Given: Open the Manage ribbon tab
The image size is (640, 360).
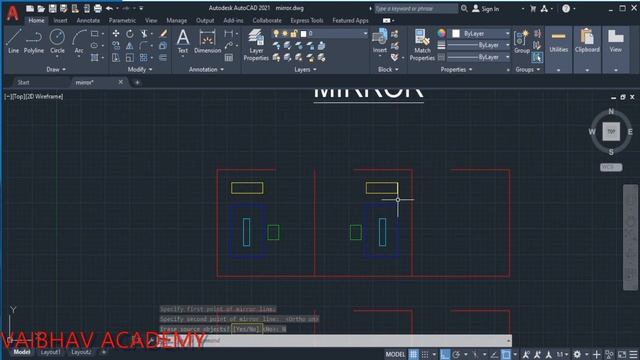Looking at the screenshot, I should (177, 20).
